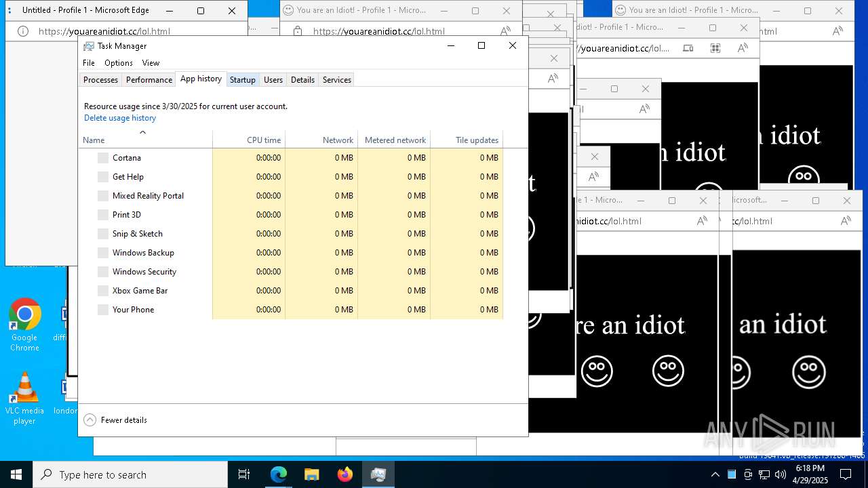The image size is (868, 488).
Task: Click the Cortana CPU time value
Action: click(269, 158)
